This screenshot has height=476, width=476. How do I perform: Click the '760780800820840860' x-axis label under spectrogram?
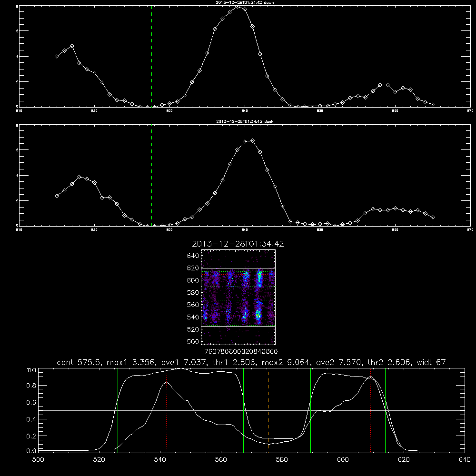click(x=241, y=352)
